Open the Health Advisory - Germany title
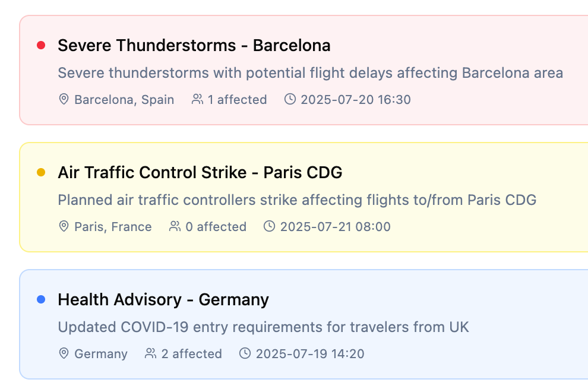The height and width of the screenshot is (392, 588). point(163,300)
